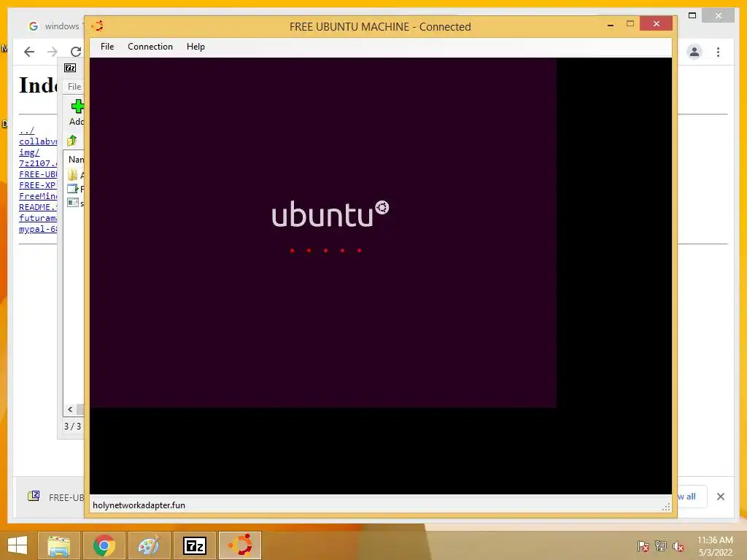
Task: Open File Explorer from the taskbar
Action: click(x=59, y=545)
